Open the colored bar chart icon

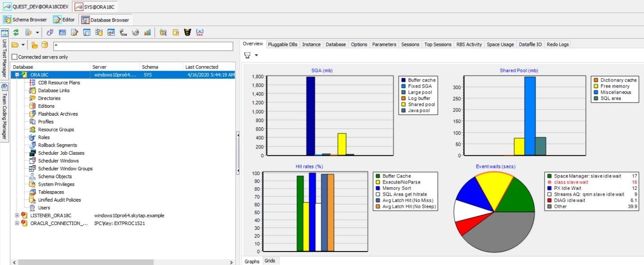coord(148,32)
